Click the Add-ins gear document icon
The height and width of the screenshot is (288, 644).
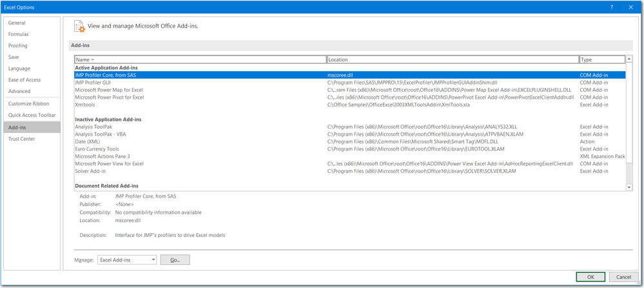pos(80,26)
